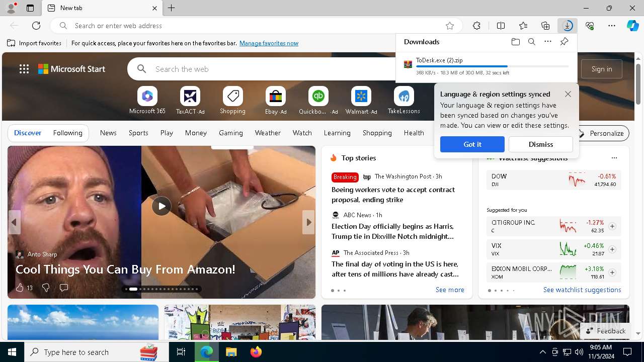Viewport: 644px width, 362px height.
Task: Open downloads folder icon in Downloads panel
Action: pyautogui.click(x=515, y=42)
